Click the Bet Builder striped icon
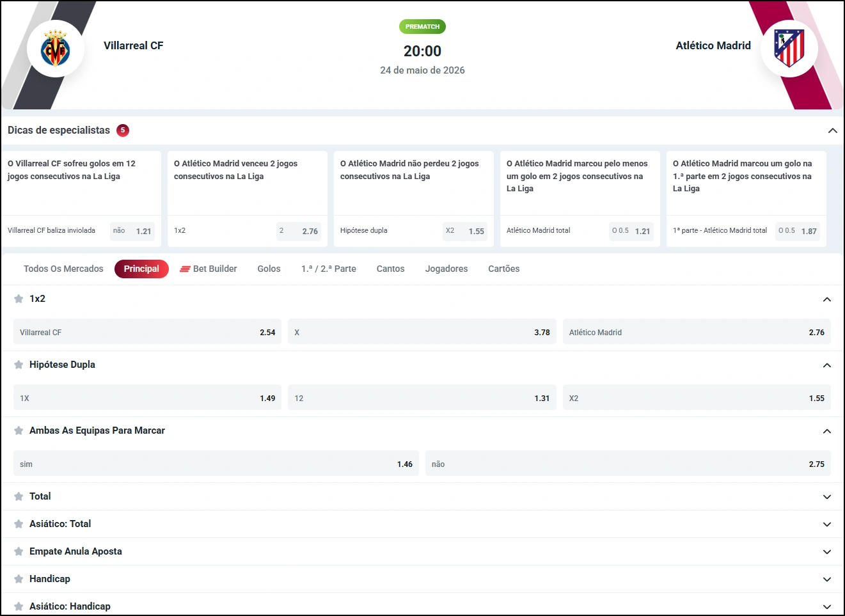 point(185,269)
